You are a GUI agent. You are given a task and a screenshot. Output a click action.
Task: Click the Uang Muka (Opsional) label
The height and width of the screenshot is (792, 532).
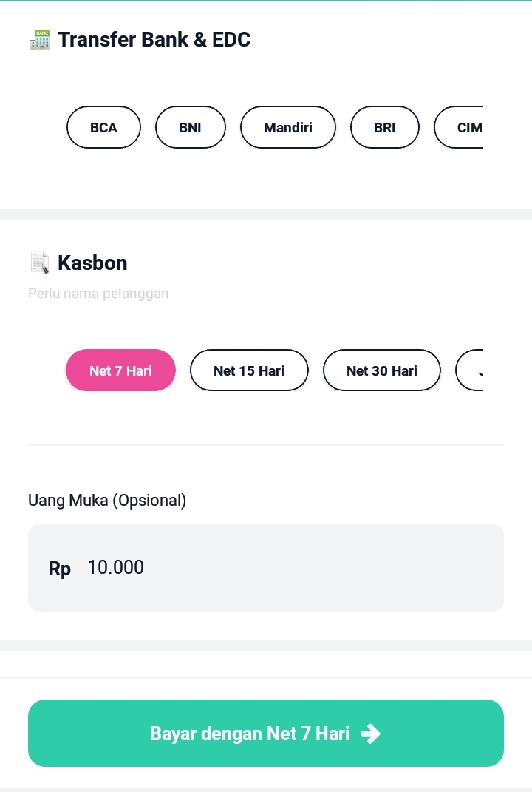click(107, 501)
